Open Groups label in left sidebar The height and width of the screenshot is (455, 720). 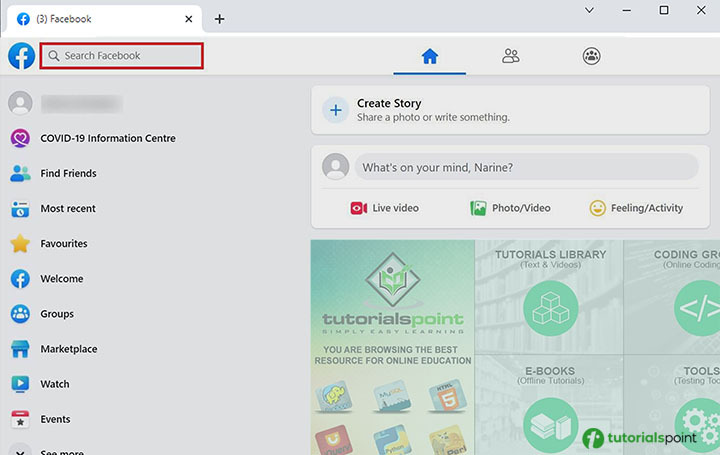pyautogui.click(x=57, y=314)
